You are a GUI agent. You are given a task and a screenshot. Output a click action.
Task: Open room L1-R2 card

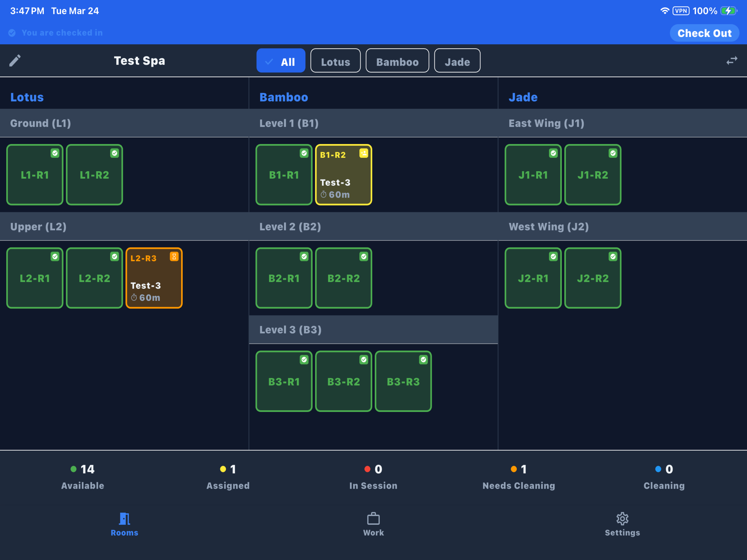coord(95,175)
